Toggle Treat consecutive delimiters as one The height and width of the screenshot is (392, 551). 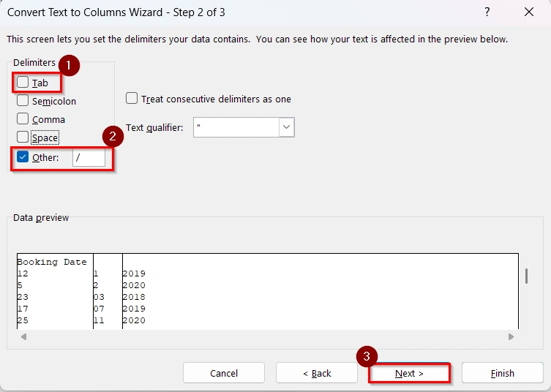[x=132, y=99]
